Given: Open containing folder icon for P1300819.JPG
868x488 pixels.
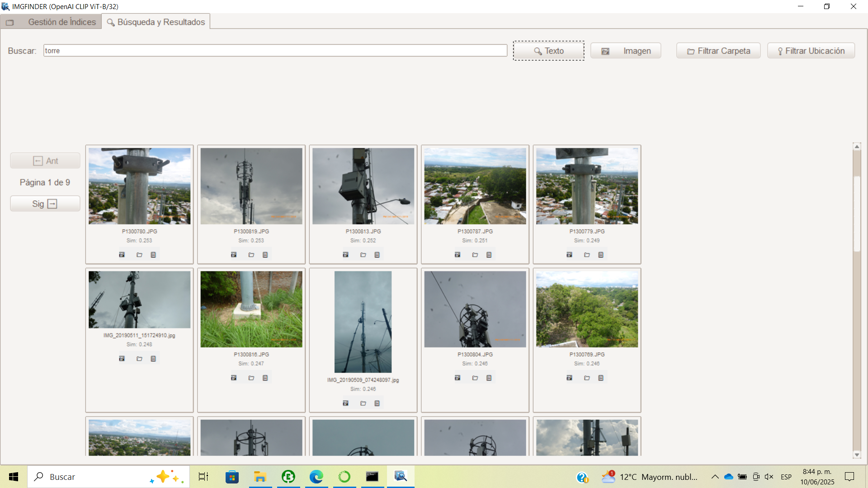Looking at the screenshot, I should [x=251, y=255].
